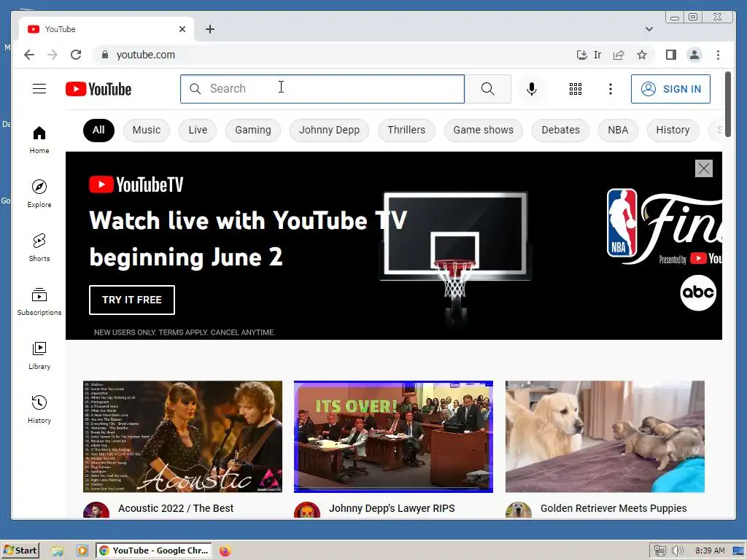747x560 pixels.
Task: Click the YouTubeTV logo in banner
Action: click(x=136, y=184)
